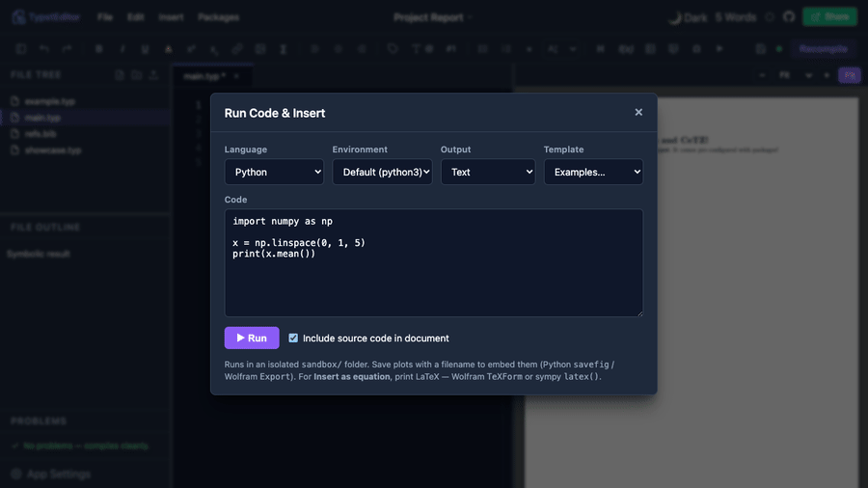Click the text highlight color icon
The width and height of the screenshot is (868, 488).
168,48
